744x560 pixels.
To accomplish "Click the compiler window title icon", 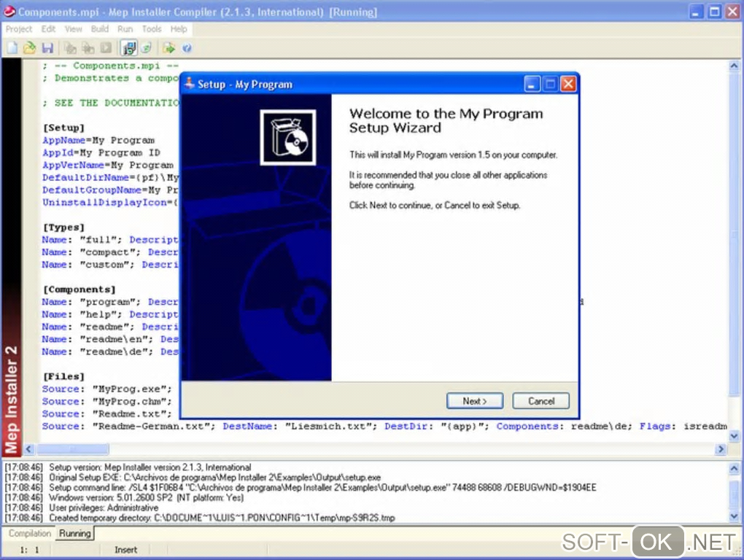I will (9, 12).
